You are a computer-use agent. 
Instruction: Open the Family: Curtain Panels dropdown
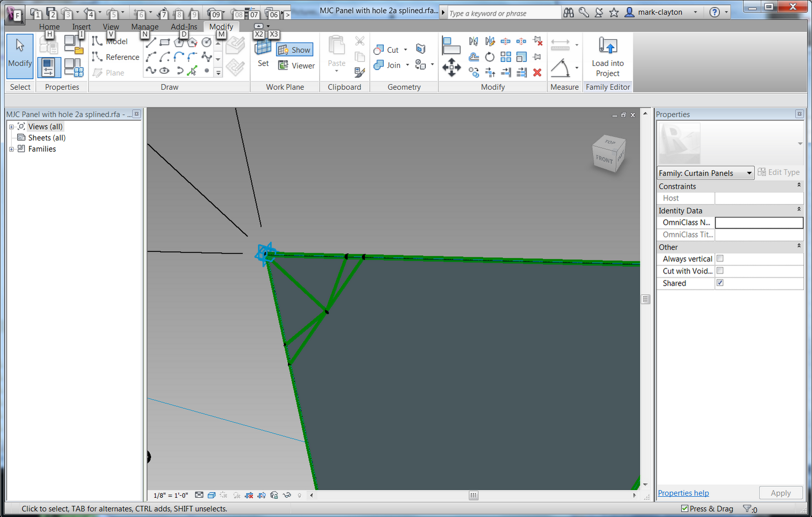tap(750, 173)
